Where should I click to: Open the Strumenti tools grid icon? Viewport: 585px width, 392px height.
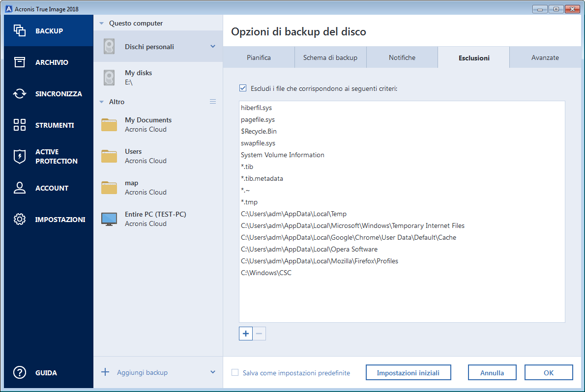19,125
